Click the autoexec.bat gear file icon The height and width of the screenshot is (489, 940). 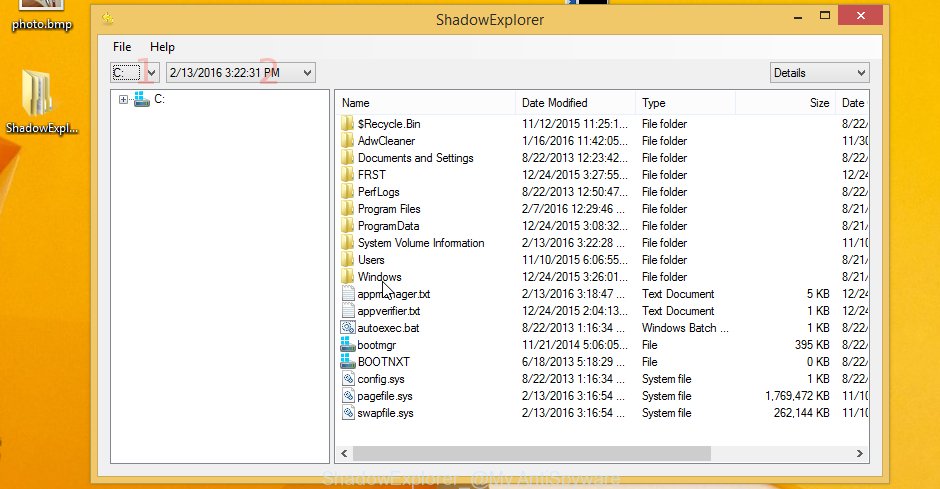point(348,328)
